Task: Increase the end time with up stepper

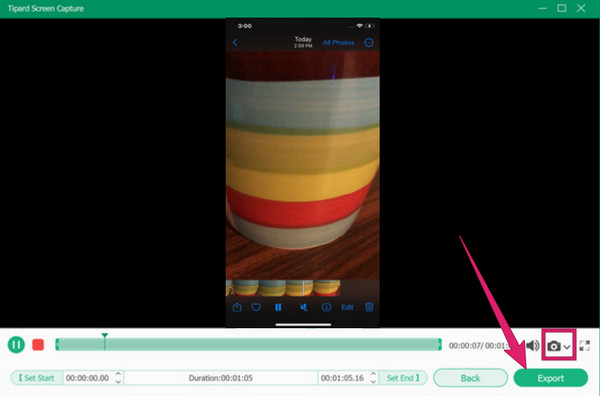Action: click(x=373, y=374)
